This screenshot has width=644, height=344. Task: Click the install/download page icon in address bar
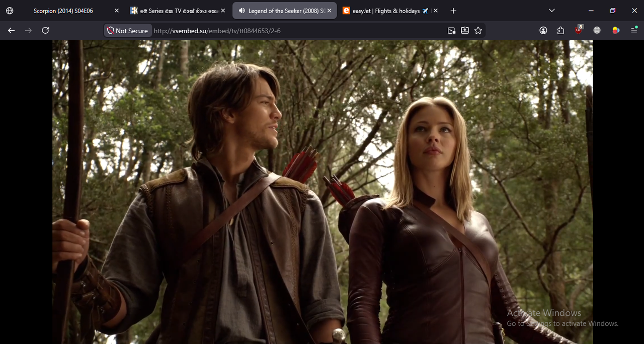[x=465, y=31]
